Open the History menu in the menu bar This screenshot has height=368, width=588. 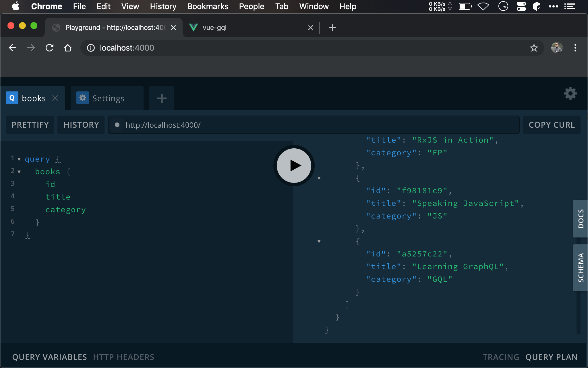pyautogui.click(x=163, y=6)
